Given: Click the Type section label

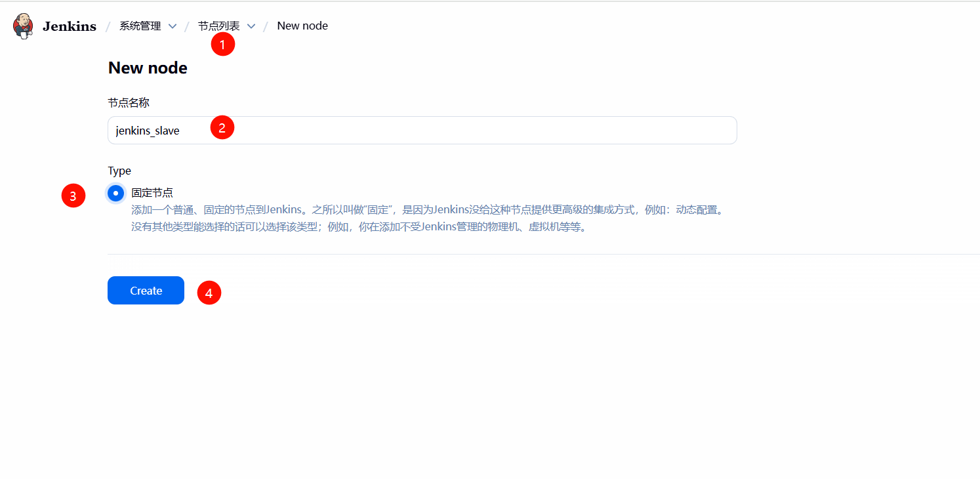Looking at the screenshot, I should click(119, 171).
